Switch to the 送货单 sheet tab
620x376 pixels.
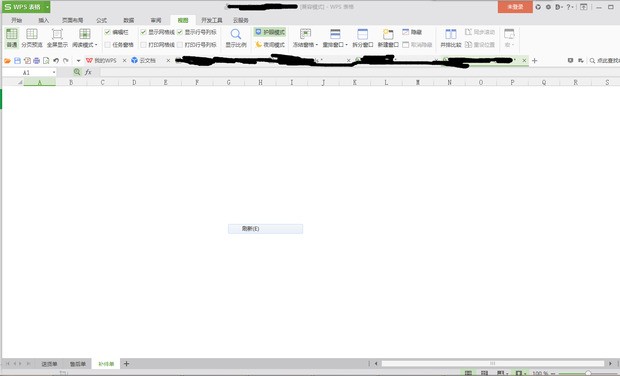(49, 364)
